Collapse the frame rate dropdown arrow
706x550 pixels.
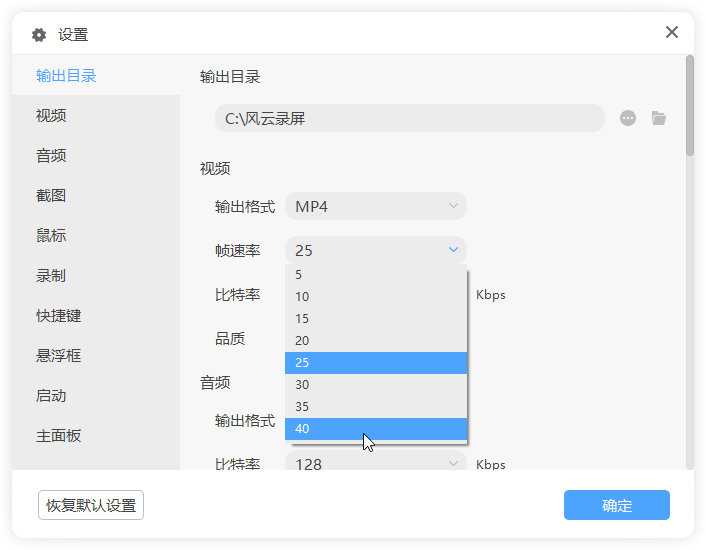click(x=453, y=250)
